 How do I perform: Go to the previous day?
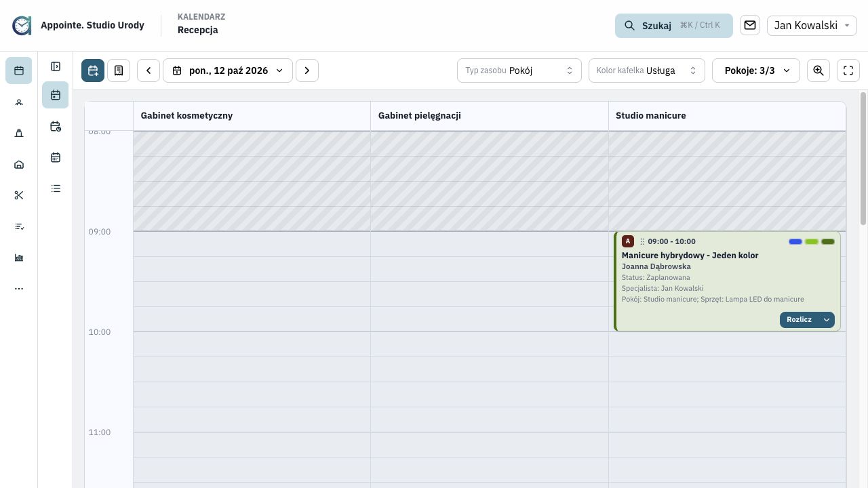149,70
